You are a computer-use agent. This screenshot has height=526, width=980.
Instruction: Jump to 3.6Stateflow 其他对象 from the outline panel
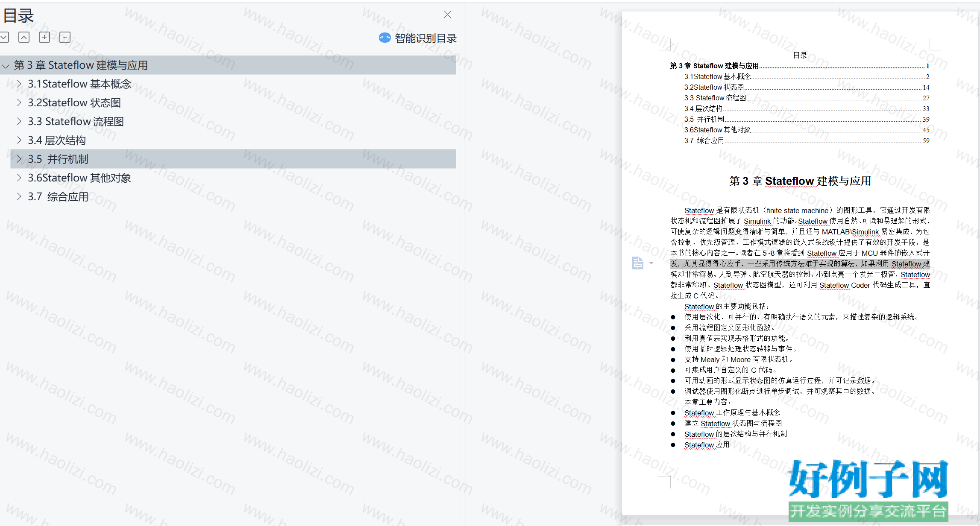[x=79, y=178]
